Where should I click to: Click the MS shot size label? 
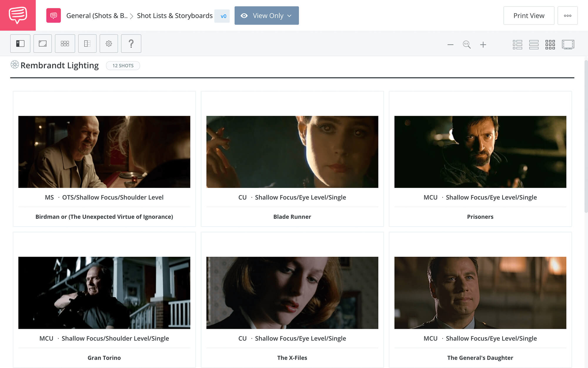coord(49,197)
